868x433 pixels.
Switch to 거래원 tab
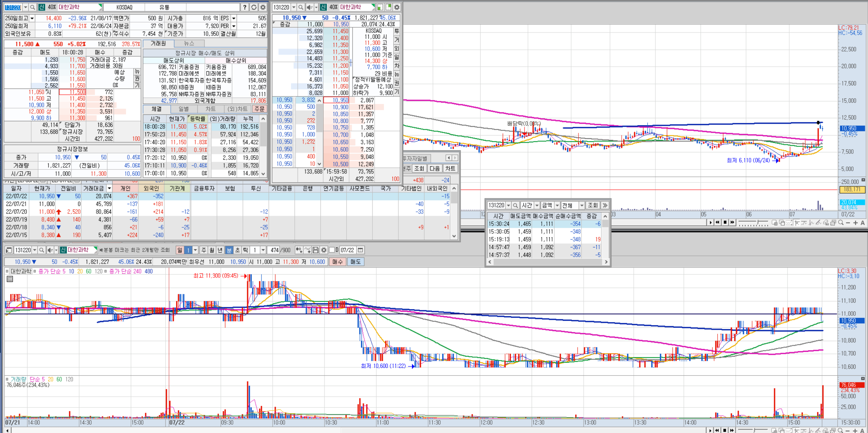pos(158,43)
